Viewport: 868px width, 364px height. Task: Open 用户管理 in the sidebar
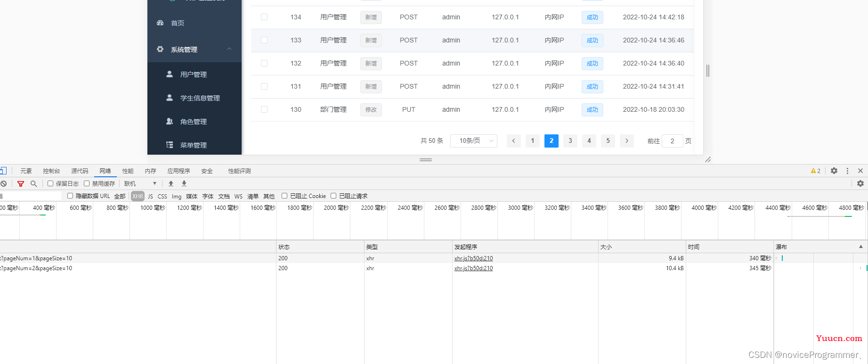click(x=194, y=74)
